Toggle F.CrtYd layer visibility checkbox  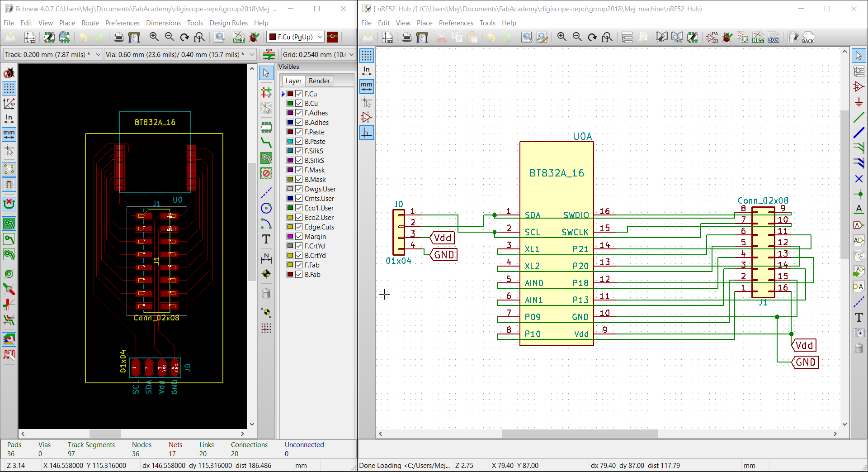point(299,246)
